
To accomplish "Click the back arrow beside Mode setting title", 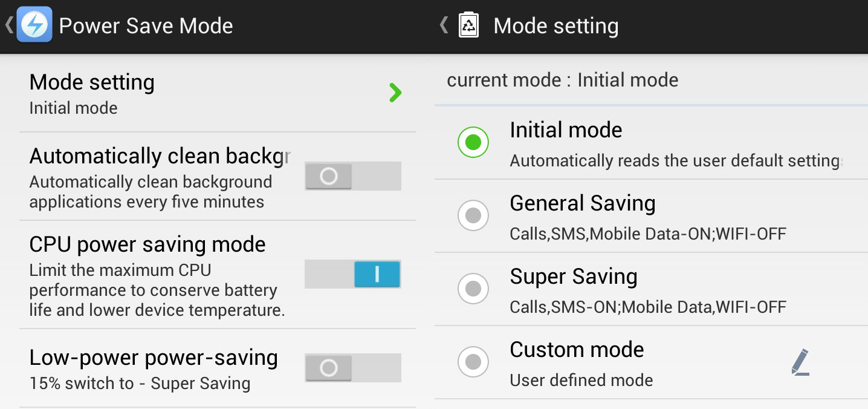I will pos(444,25).
